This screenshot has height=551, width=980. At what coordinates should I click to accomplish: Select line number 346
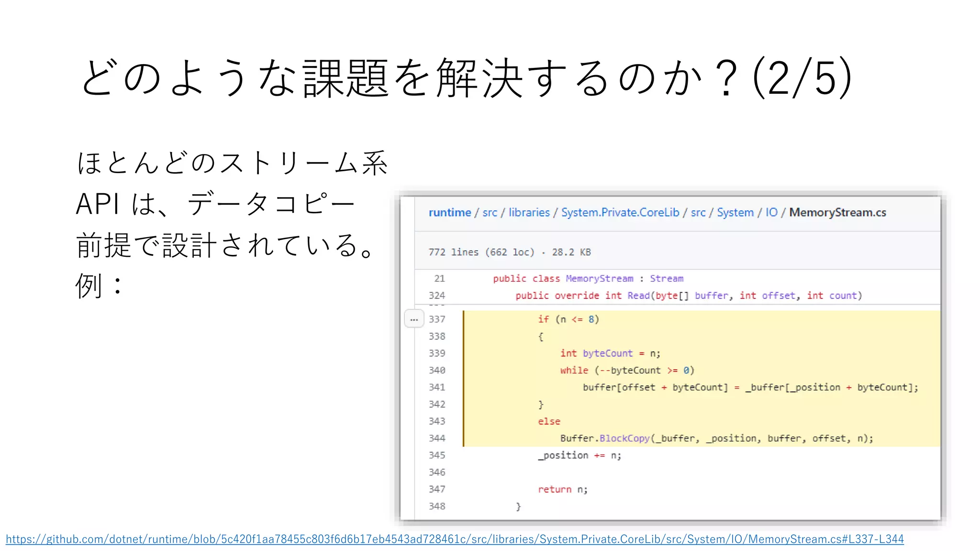coord(437,472)
